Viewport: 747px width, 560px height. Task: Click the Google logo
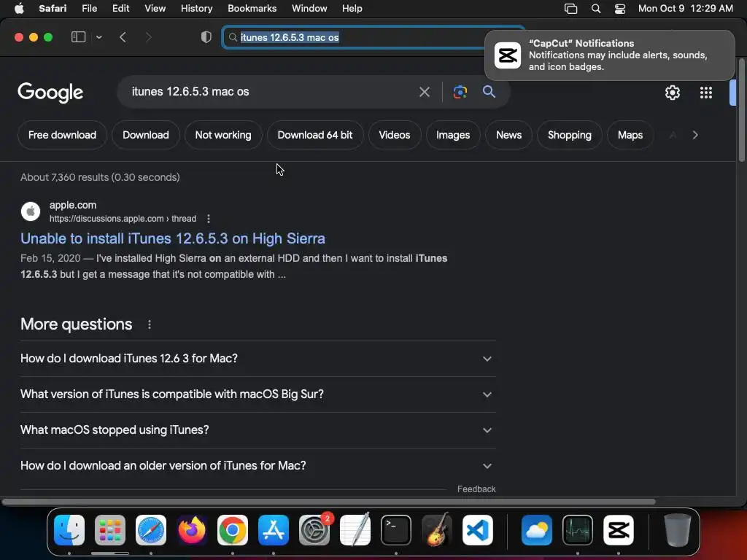(x=50, y=93)
